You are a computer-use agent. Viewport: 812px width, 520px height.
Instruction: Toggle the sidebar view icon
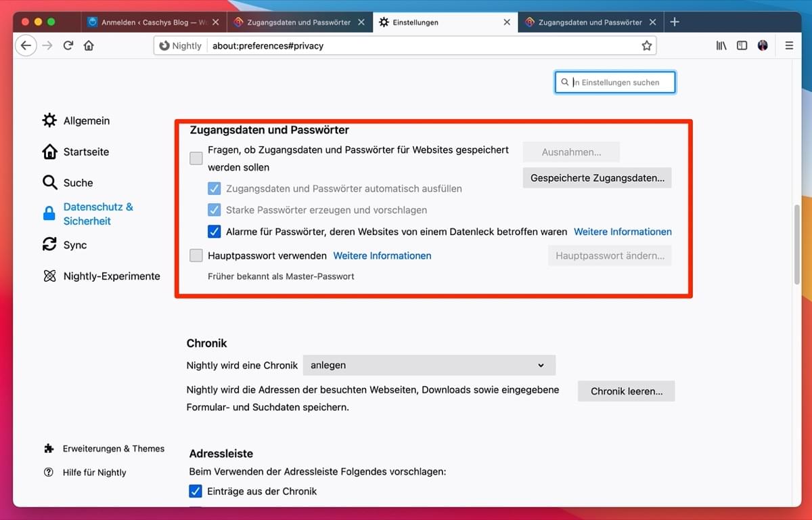tap(742, 45)
